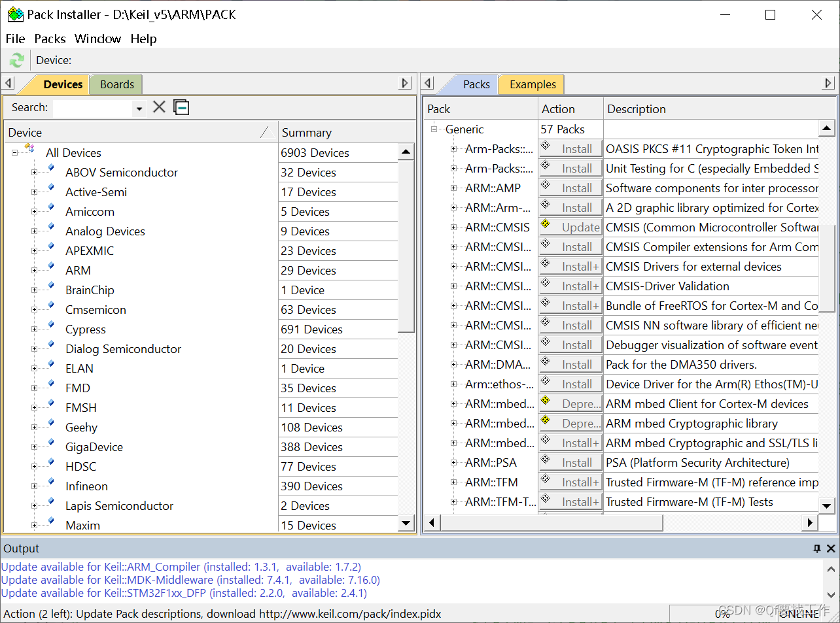The height and width of the screenshot is (623, 840).
Task: Switch to the Boards tab
Action: point(117,84)
